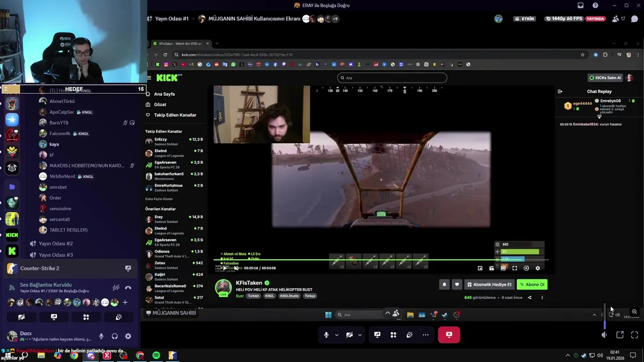Click the ETKİN activity badge
This screenshot has height=362, width=644.
pyautogui.click(x=525, y=19)
